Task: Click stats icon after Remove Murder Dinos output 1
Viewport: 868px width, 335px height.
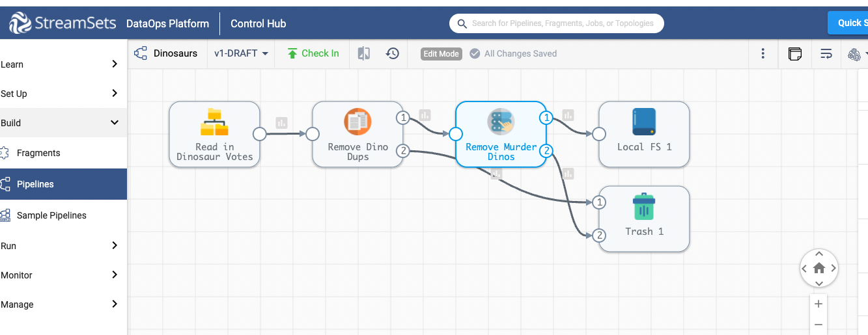Action: 568,115
